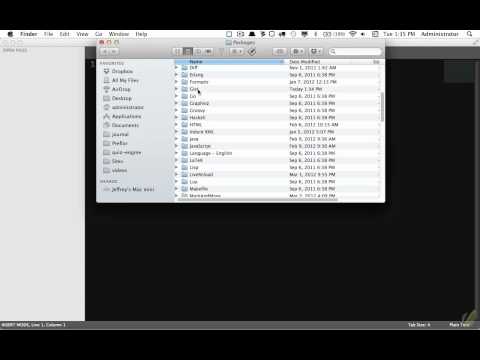
Task: Select the Git folder icon
Action: point(185,89)
